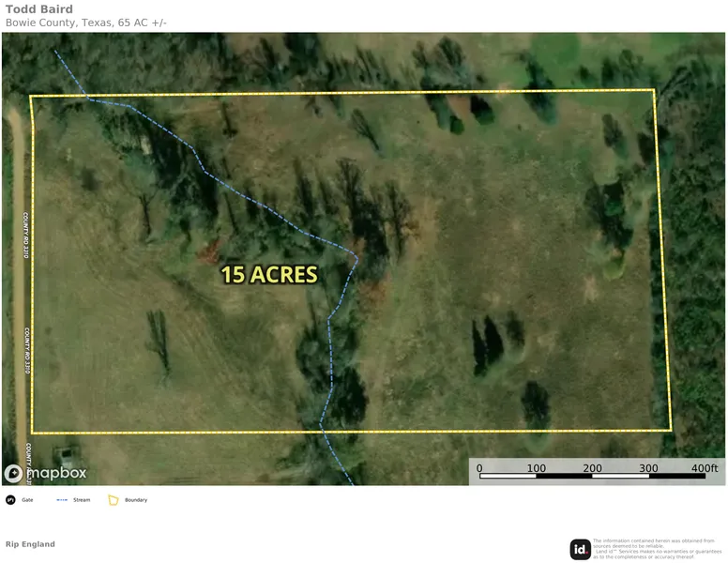The image size is (728, 563).
Task: Click the black Gate legend icon
Action: (10, 500)
